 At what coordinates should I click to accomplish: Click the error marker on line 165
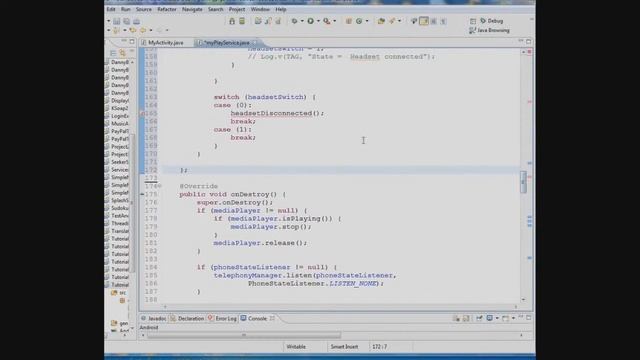click(142, 113)
